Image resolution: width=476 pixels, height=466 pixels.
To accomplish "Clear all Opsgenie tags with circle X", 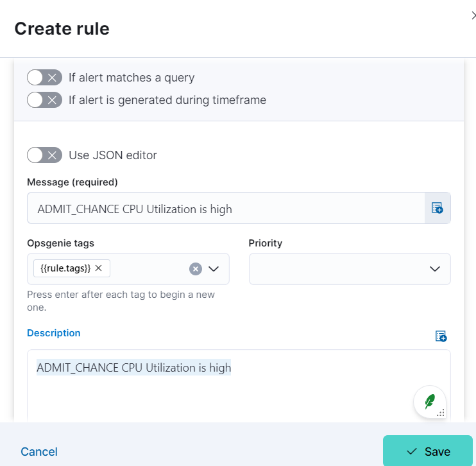I will tap(196, 269).
